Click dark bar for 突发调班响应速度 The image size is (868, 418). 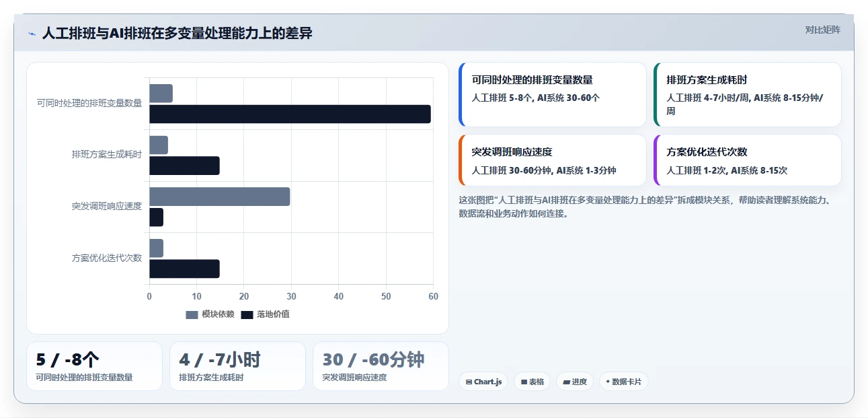click(156, 217)
